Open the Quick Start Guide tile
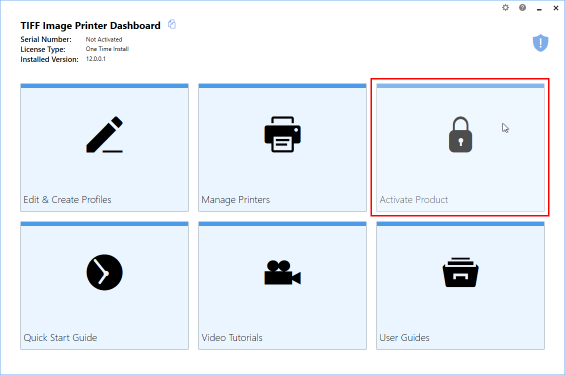 click(104, 286)
